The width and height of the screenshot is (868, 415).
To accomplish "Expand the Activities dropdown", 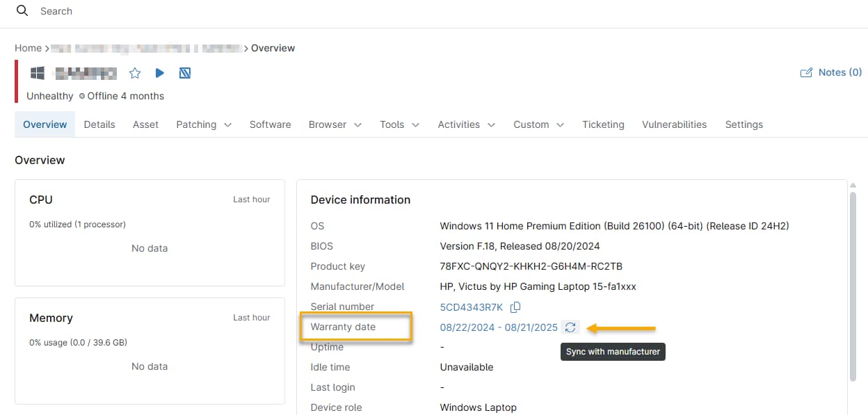I will [x=465, y=124].
